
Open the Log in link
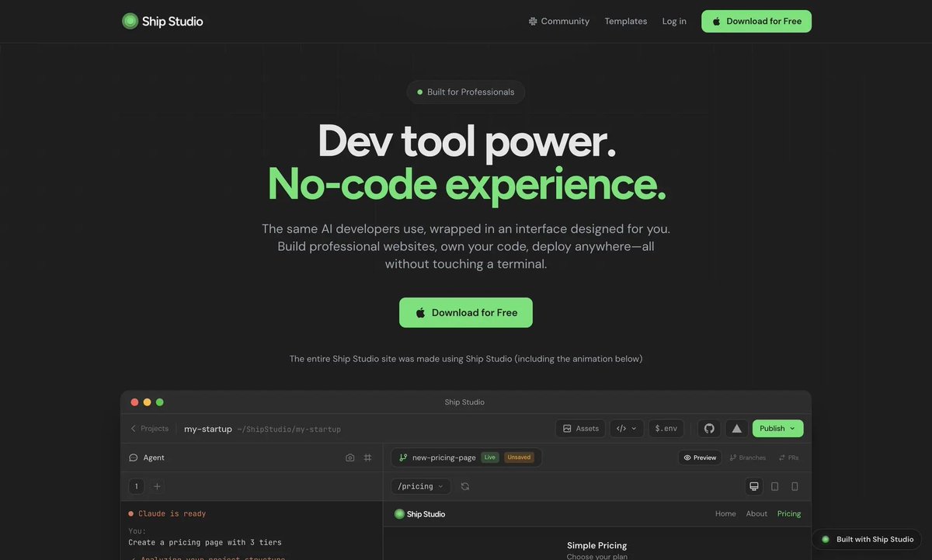click(x=673, y=21)
